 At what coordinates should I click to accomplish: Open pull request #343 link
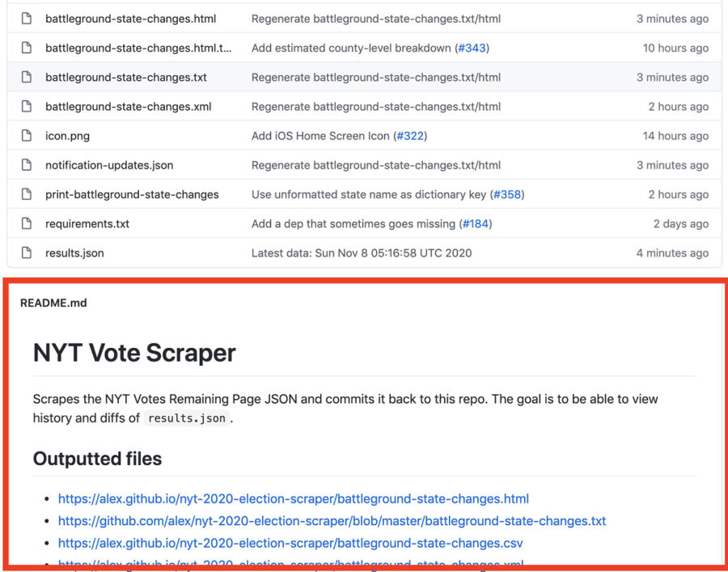point(472,49)
